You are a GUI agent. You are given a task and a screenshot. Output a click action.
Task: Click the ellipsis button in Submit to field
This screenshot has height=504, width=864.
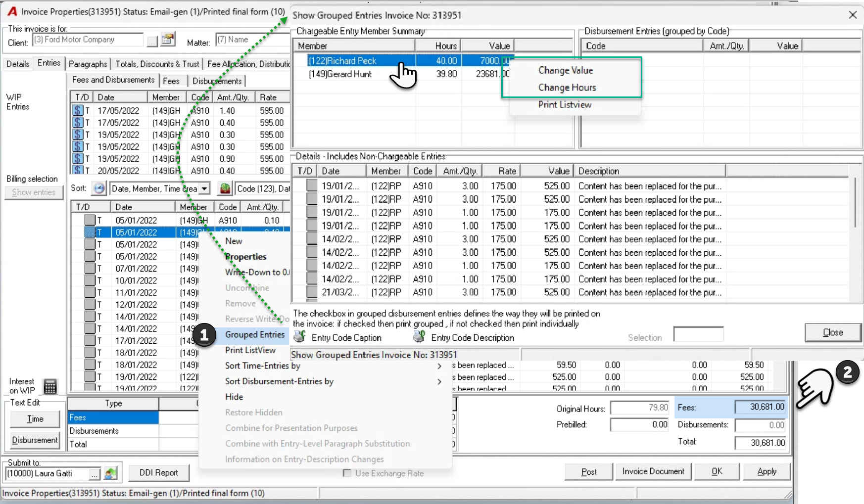pyautogui.click(x=94, y=474)
